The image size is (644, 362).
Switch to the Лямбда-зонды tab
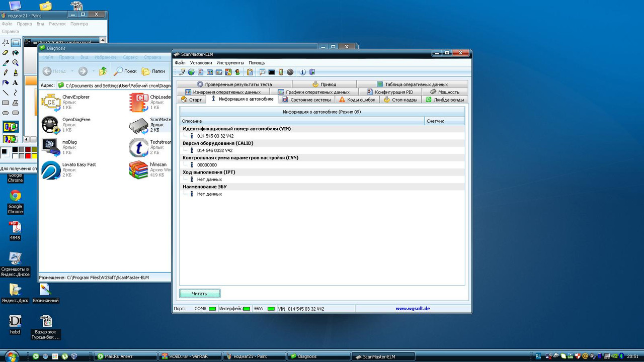pos(445,100)
